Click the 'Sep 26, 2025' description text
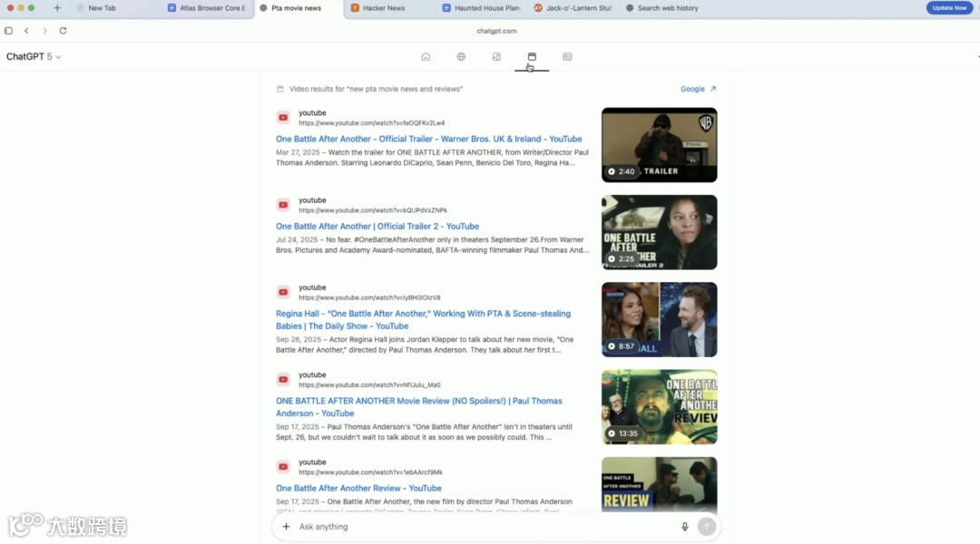980x544 pixels. pos(425,345)
